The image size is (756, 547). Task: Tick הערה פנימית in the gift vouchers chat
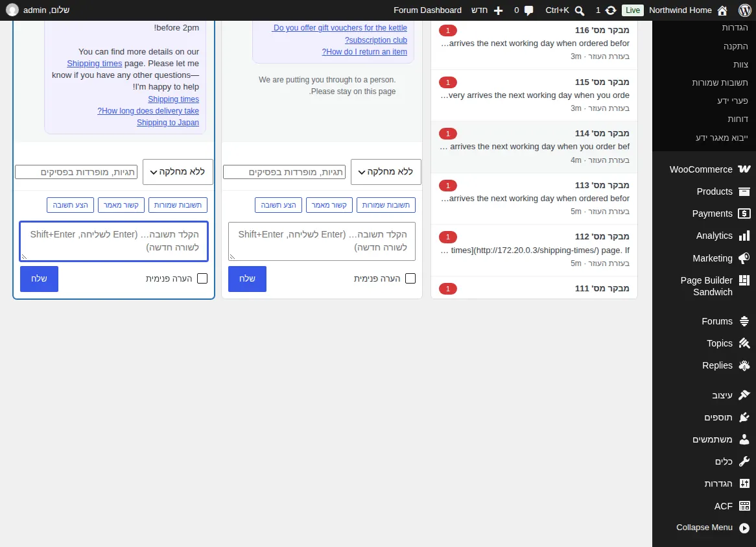[410, 279]
